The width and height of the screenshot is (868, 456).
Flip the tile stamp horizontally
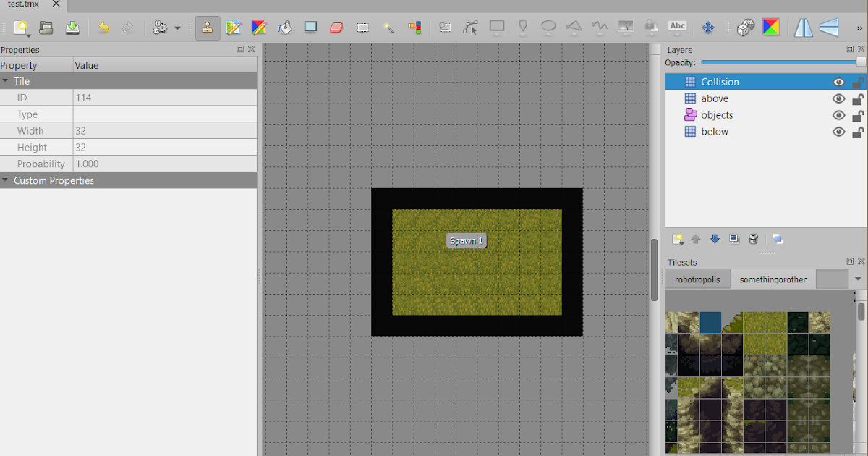pos(804,28)
